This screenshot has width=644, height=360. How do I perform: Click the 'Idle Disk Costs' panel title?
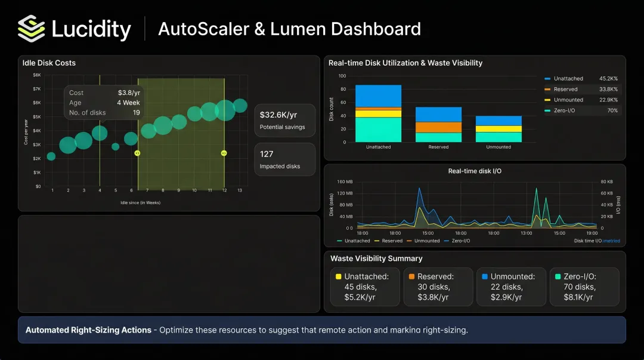(49, 63)
